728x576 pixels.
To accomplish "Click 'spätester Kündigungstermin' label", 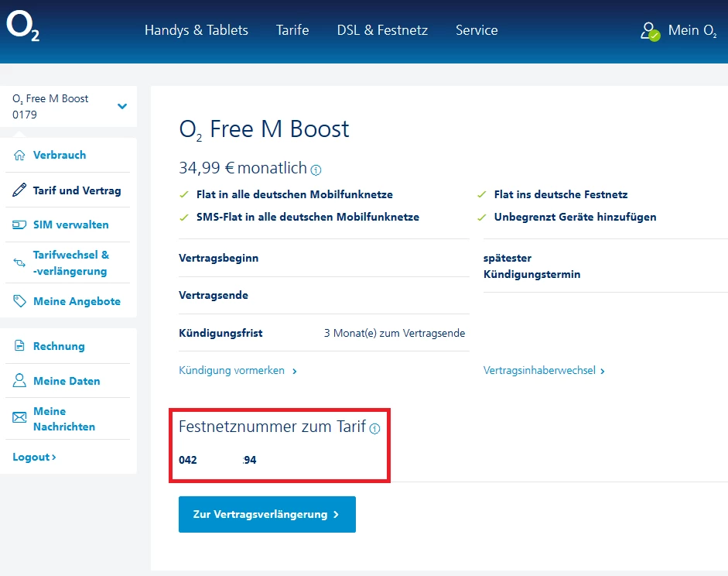I will [531, 266].
